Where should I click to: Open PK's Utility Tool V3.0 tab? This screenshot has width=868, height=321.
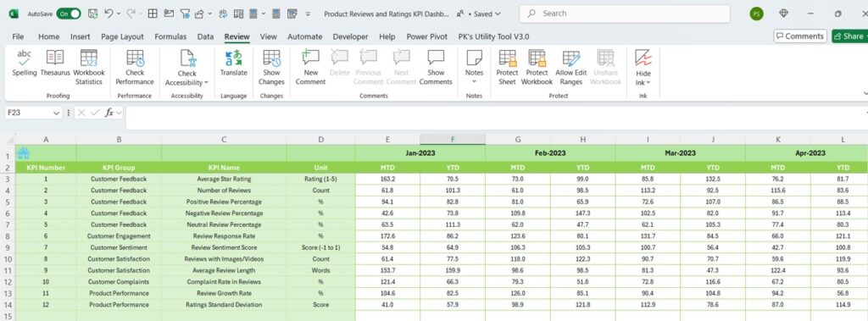tap(494, 36)
